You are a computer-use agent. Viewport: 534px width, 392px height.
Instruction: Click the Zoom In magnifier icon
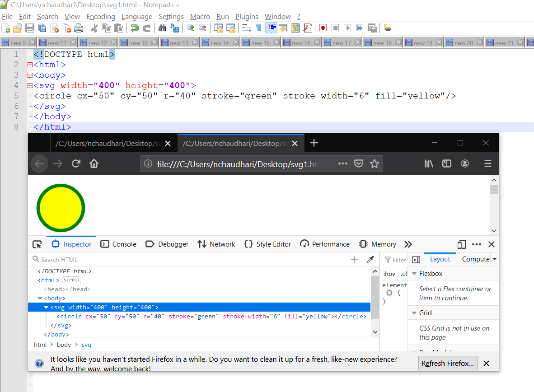click(x=190, y=28)
